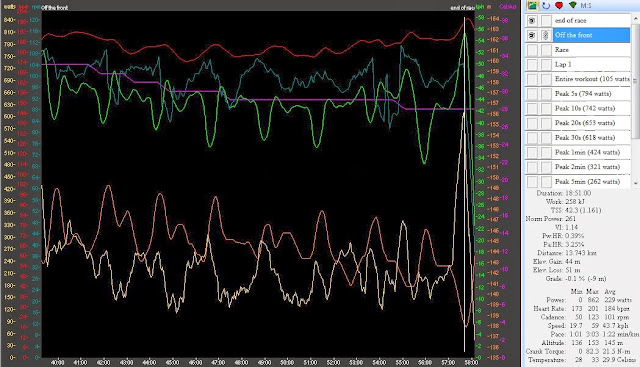Select the 'Off the front' range row

point(591,35)
